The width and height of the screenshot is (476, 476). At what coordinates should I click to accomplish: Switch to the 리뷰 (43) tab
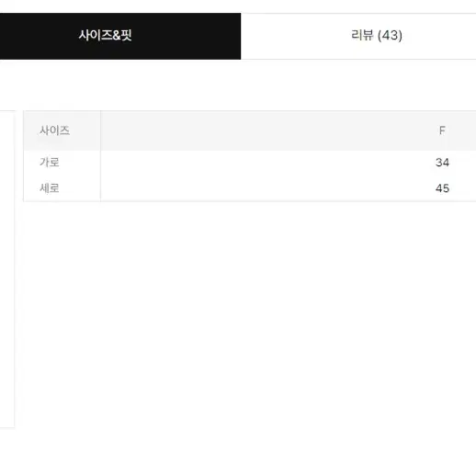point(358,36)
